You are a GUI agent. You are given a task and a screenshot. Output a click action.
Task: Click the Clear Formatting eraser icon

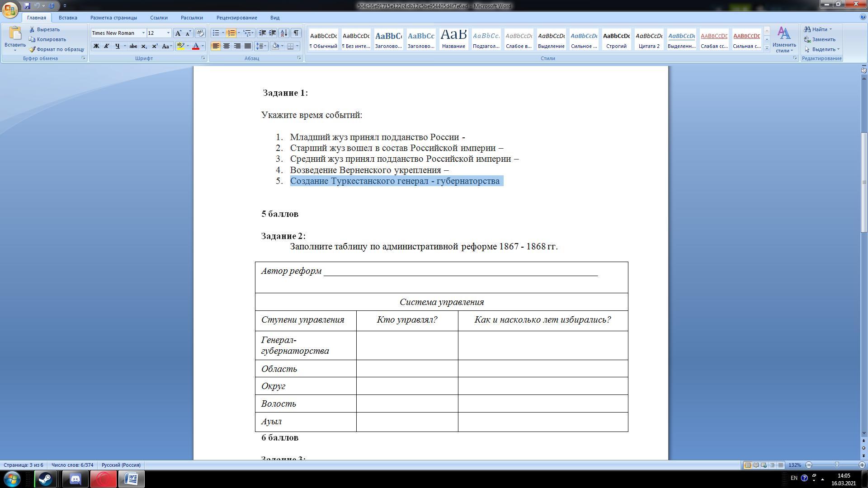coord(200,33)
